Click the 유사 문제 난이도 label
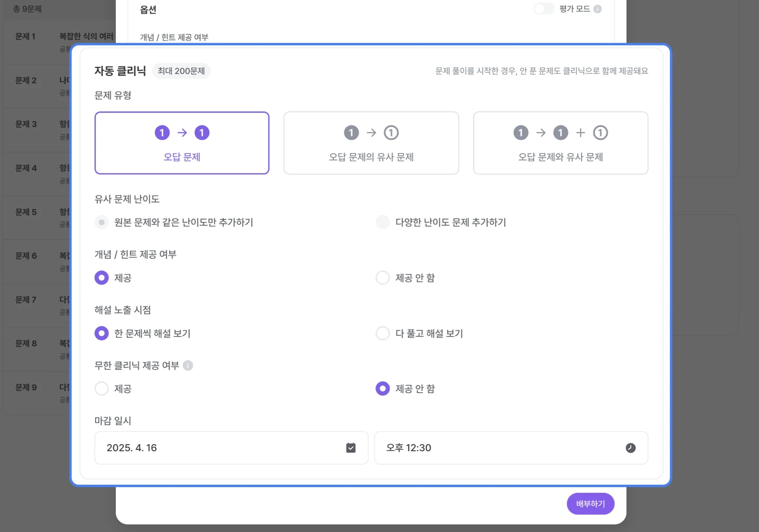The image size is (759, 532). (127, 199)
